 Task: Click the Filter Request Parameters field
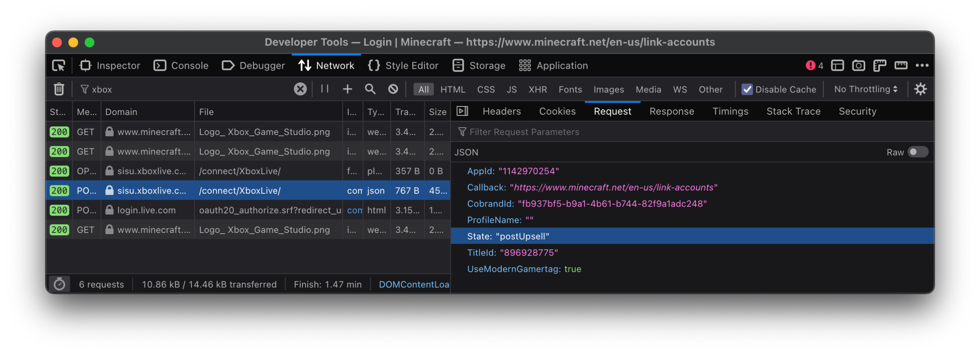tap(692, 132)
